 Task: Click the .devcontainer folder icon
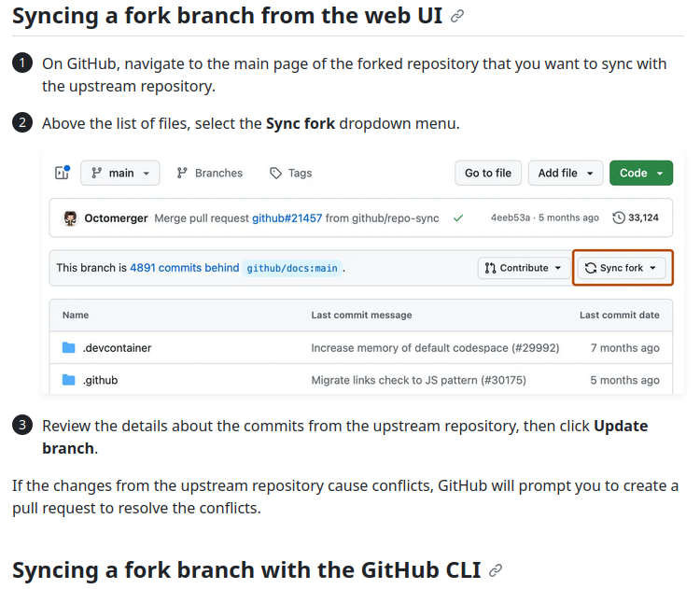(69, 347)
